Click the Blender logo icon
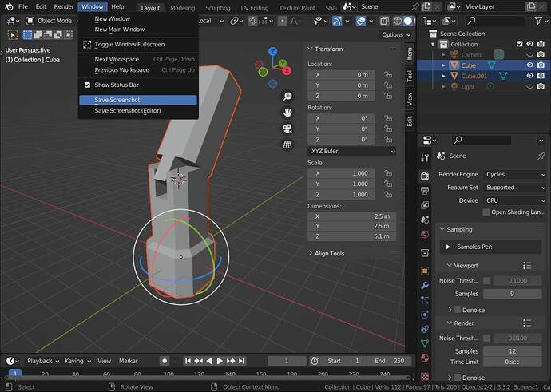Image resolution: width=551 pixels, height=392 pixels. [9, 6]
